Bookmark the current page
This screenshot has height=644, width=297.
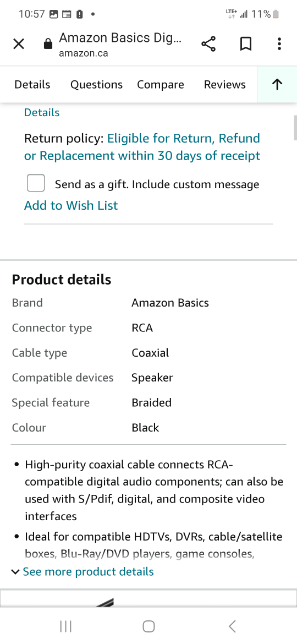coord(245,44)
